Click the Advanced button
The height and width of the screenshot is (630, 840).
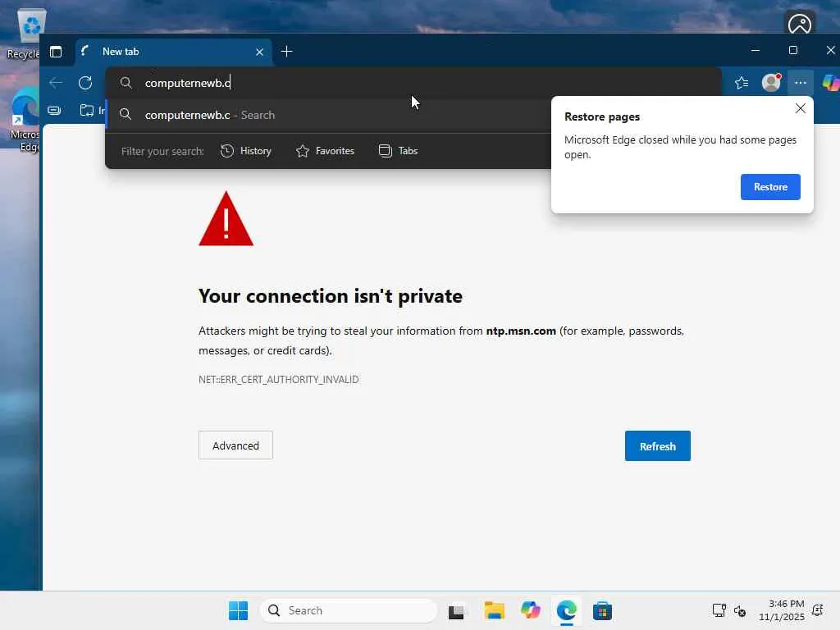tap(235, 445)
